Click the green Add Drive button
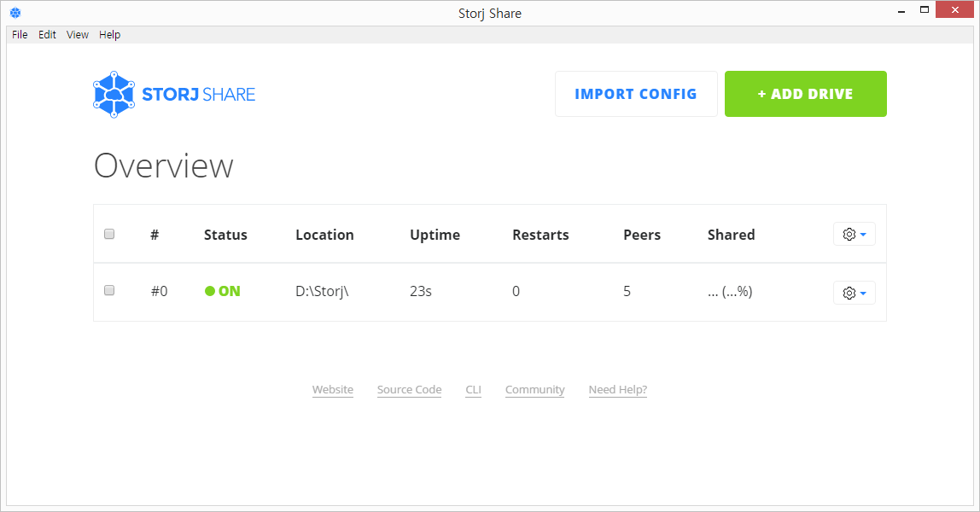 pyautogui.click(x=806, y=94)
